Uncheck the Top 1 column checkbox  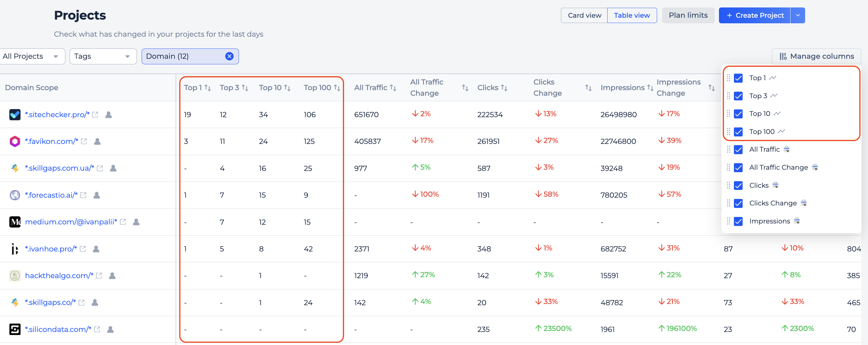point(738,78)
